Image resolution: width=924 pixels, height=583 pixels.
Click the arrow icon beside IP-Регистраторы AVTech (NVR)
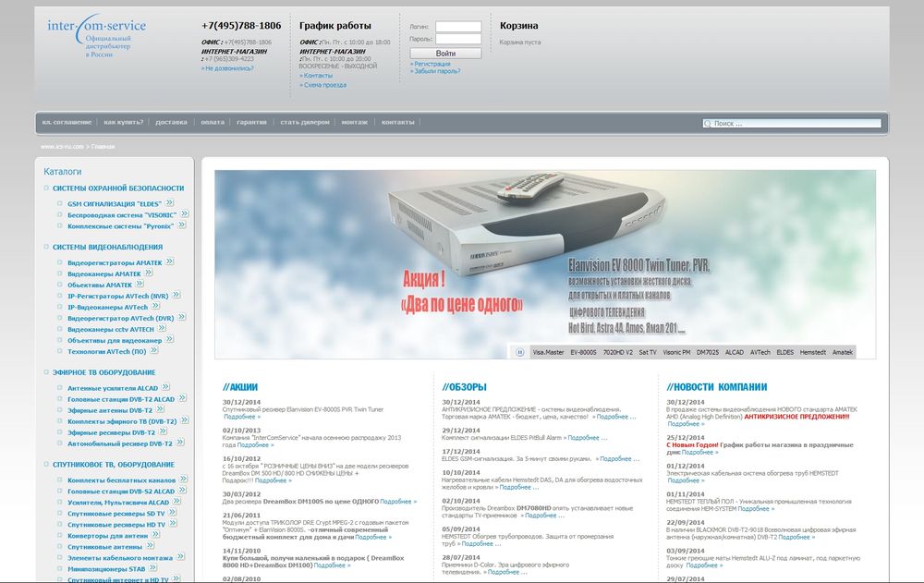(x=176, y=295)
